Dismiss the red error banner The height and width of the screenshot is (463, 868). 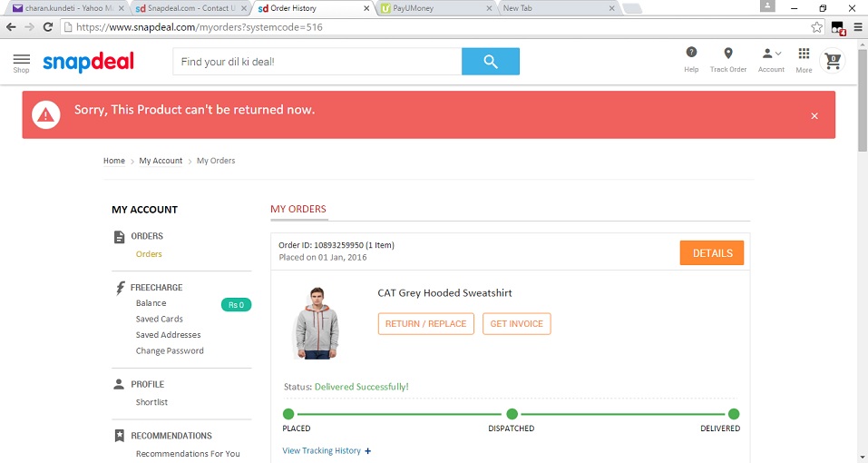[x=814, y=115]
